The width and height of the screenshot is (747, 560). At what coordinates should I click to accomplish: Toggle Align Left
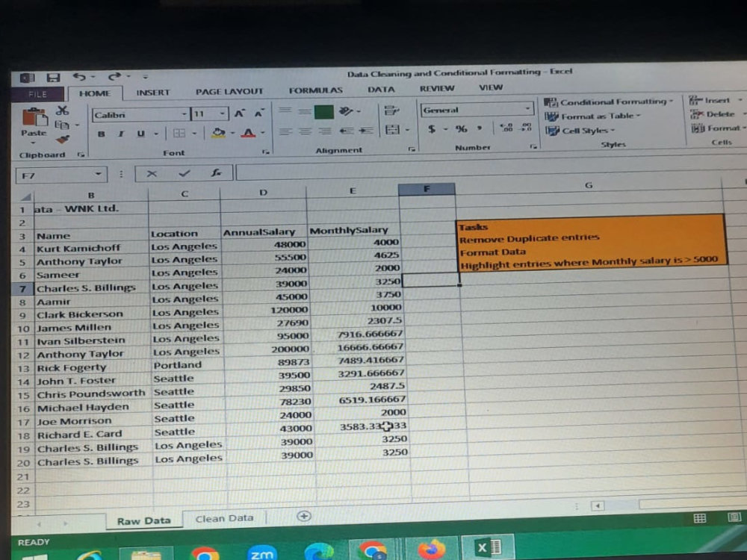pyautogui.click(x=285, y=131)
